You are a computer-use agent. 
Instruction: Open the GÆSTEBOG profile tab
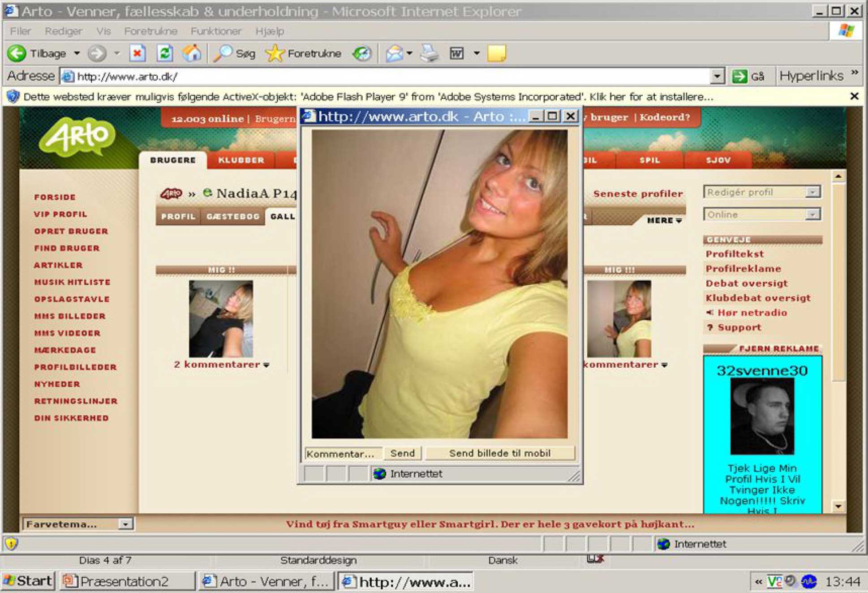(233, 216)
